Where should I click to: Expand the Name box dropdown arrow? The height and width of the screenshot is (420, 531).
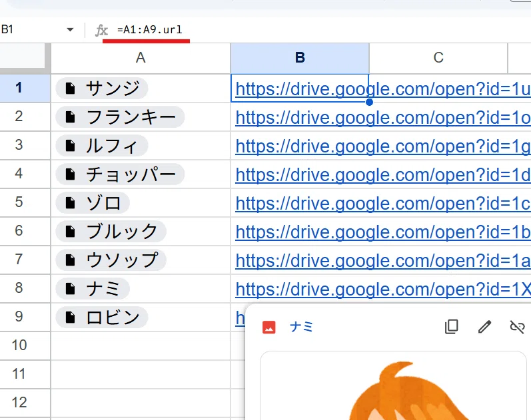pyautogui.click(x=70, y=30)
